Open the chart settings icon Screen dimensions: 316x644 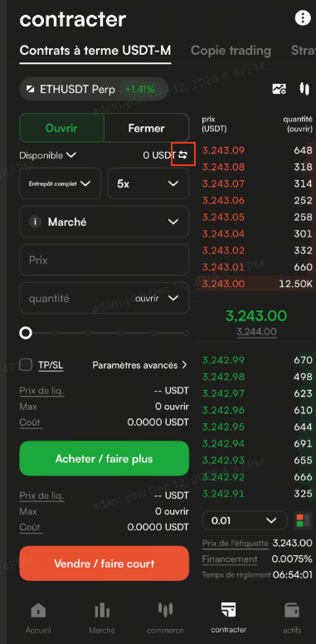click(x=279, y=88)
